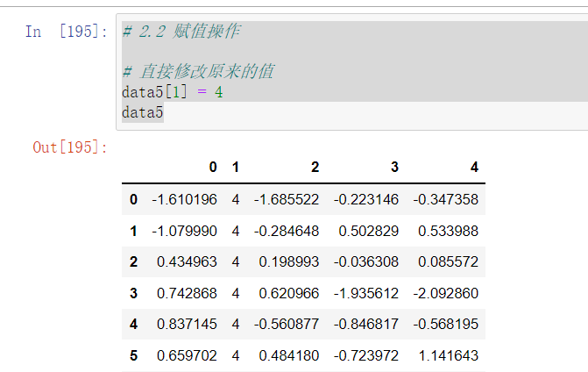Click the code line 'data5[1] = 4'
The width and height of the screenshot is (588, 372).
point(173,92)
